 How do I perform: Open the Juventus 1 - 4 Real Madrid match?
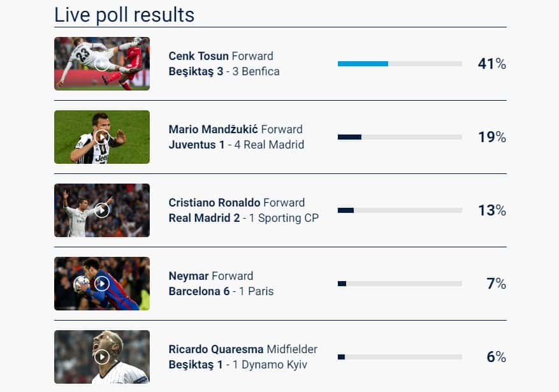(236, 145)
